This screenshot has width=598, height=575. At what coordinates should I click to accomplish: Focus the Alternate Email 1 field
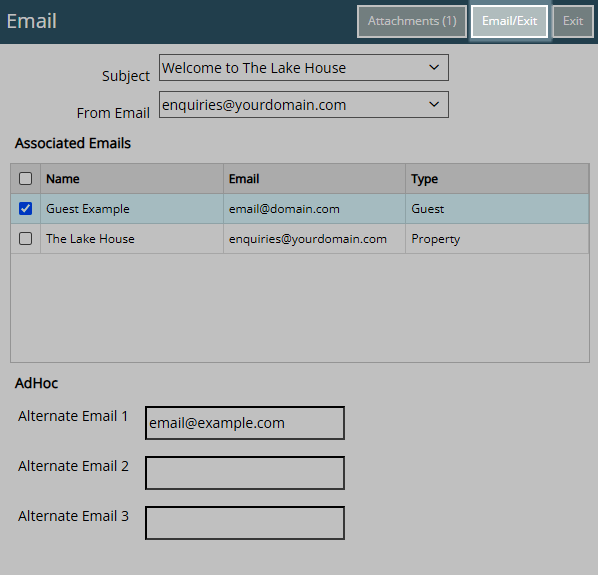(x=245, y=423)
